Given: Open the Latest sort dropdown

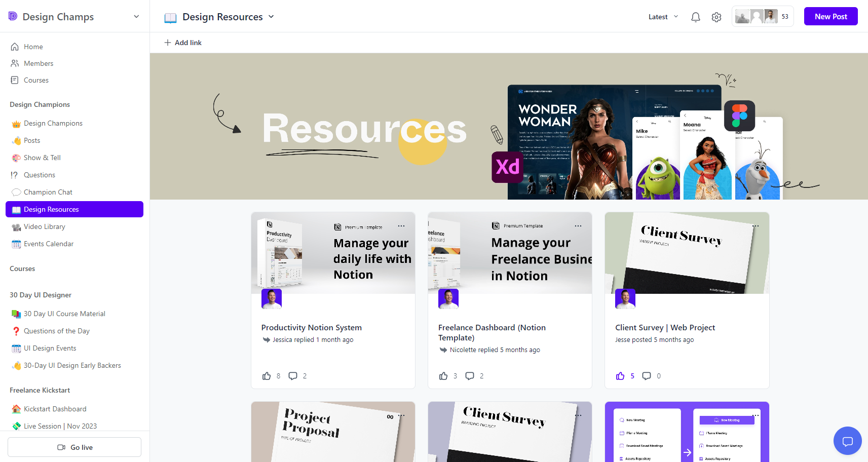Looking at the screenshot, I should pos(663,17).
